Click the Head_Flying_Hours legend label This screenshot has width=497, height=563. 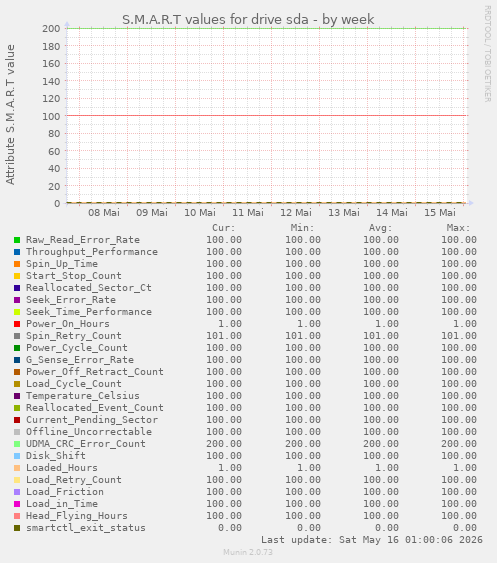coord(76,516)
